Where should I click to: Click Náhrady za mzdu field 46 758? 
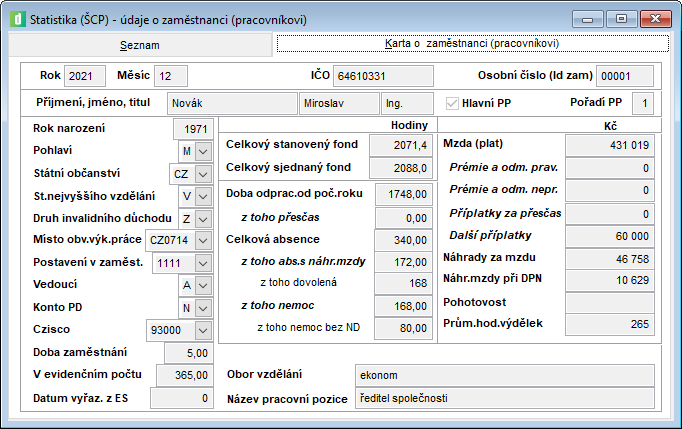pyautogui.click(x=610, y=259)
